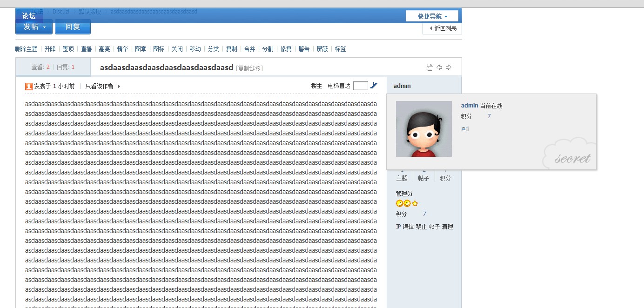Select 删除主题 moderation option

(x=26, y=49)
